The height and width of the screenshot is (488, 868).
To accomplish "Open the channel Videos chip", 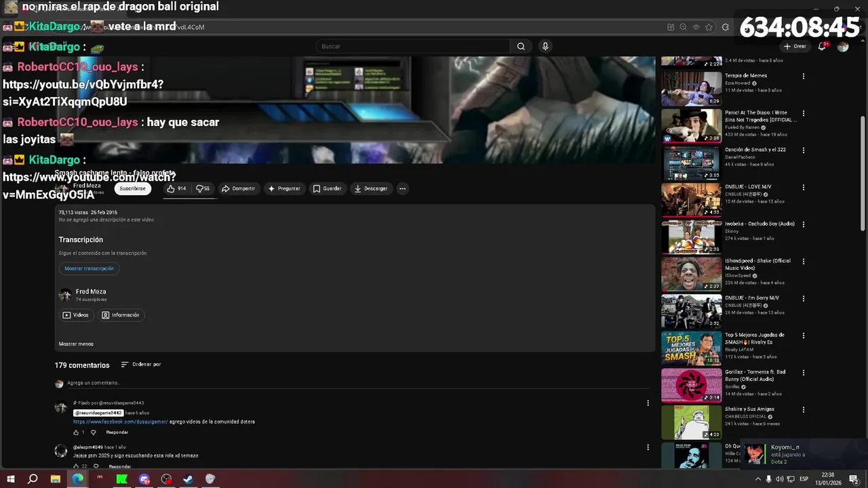I will [x=76, y=315].
